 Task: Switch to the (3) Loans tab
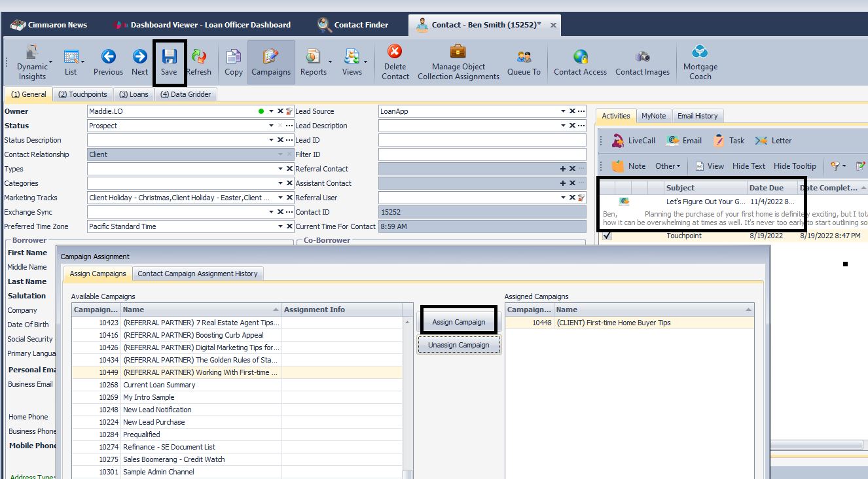click(x=133, y=94)
